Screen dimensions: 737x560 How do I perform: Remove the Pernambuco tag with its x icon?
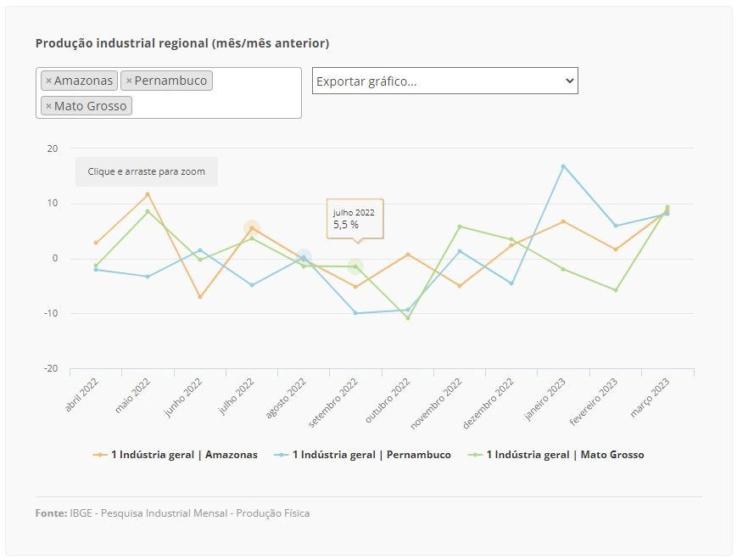point(129,81)
